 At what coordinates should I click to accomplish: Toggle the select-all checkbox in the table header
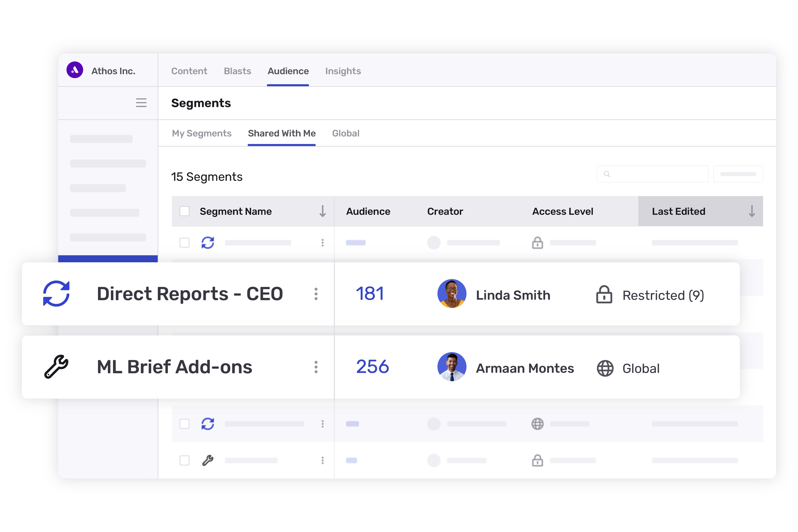(x=185, y=211)
